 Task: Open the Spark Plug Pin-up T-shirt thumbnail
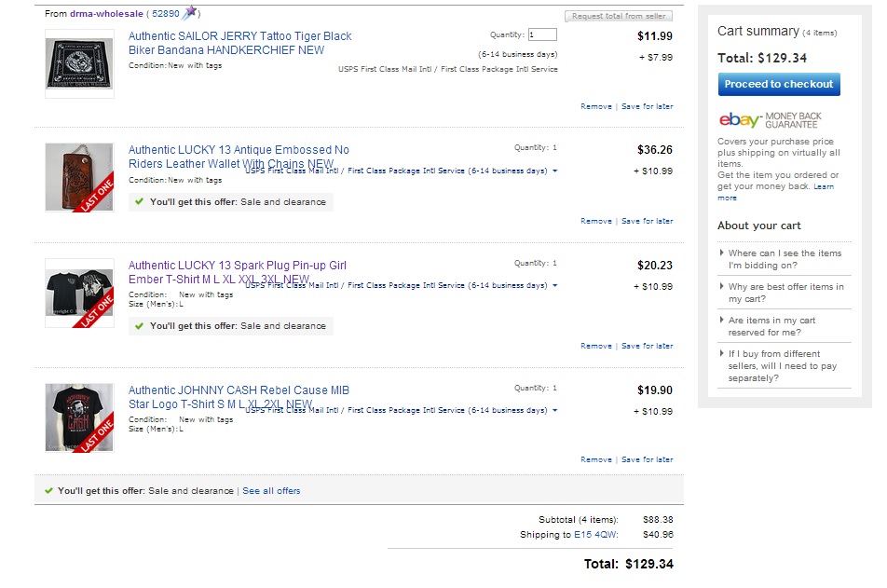(x=79, y=293)
